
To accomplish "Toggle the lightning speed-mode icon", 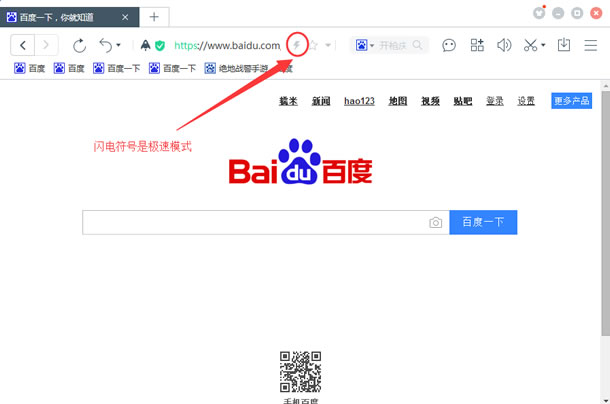I will (297, 45).
